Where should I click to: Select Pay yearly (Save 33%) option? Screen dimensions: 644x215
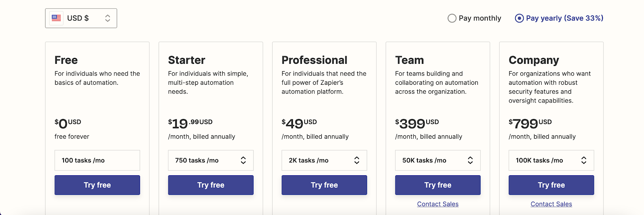click(x=519, y=18)
